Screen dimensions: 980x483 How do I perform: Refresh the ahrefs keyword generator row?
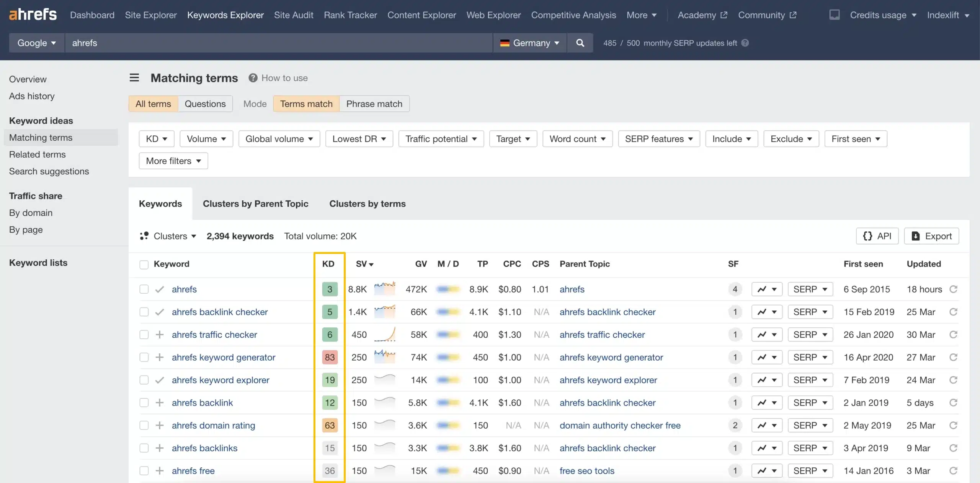click(x=954, y=357)
